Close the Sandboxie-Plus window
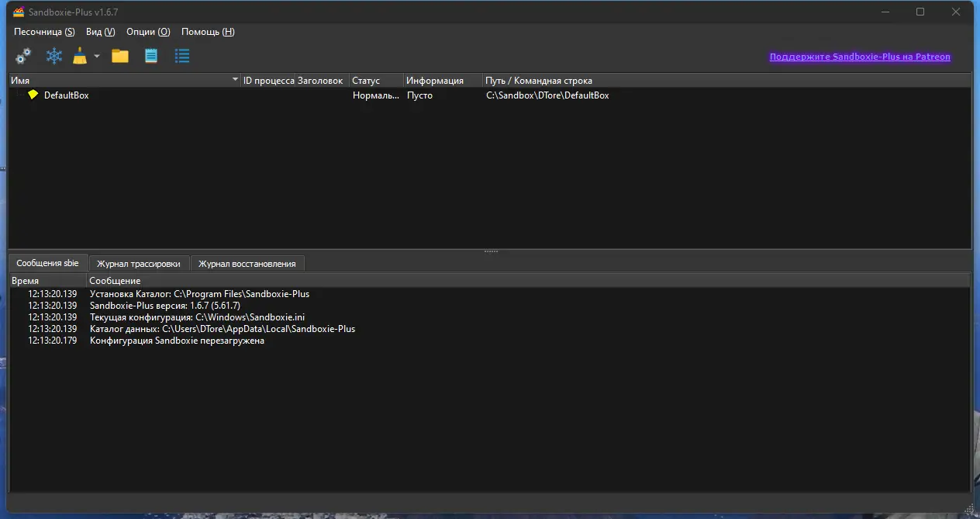980x519 pixels. point(955,12)
